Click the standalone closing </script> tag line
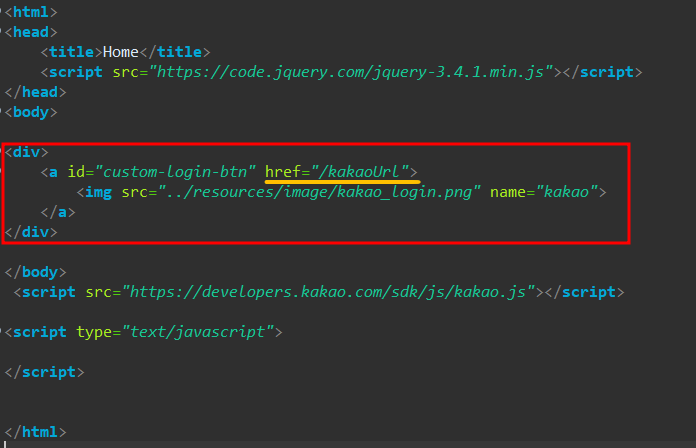Image resolution: width=696 pixels, height=448 pixels. click(x=44, y=372)
